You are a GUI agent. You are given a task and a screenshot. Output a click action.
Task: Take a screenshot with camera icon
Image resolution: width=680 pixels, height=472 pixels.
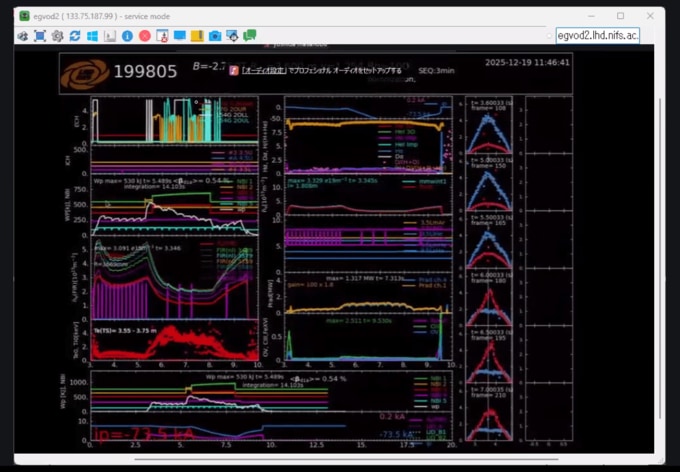(x=214, y=36)
